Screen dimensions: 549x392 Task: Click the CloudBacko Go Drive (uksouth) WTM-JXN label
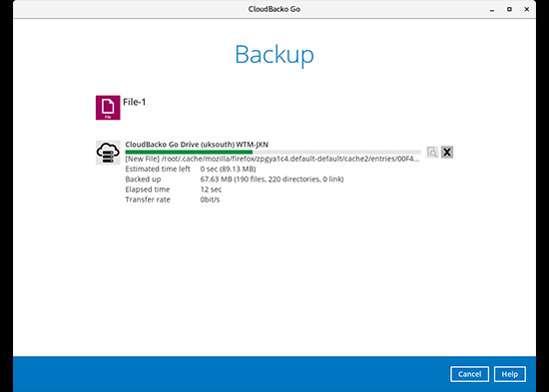pyautogui.click(x=197, y=145)
